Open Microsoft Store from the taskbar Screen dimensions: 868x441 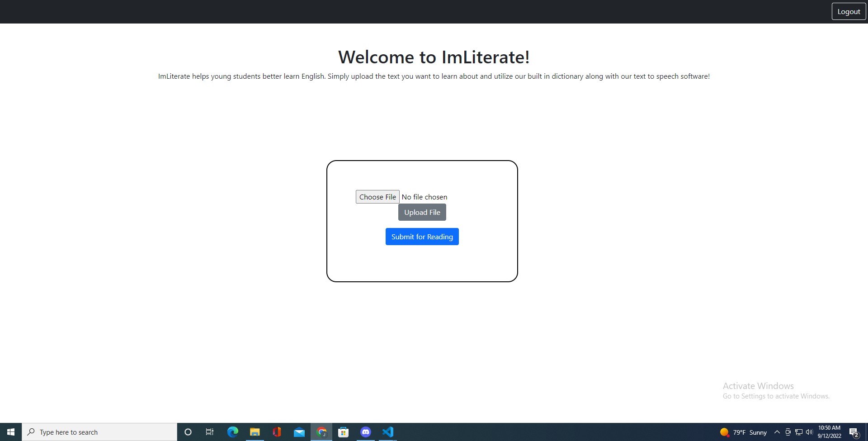tap(344, 432)
